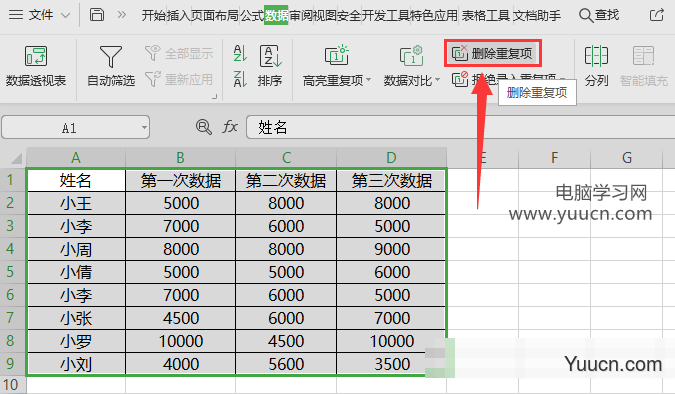This screenshot has width=675, height=394.
Task: Click the save icon in title bar
Action: (96, 15)
